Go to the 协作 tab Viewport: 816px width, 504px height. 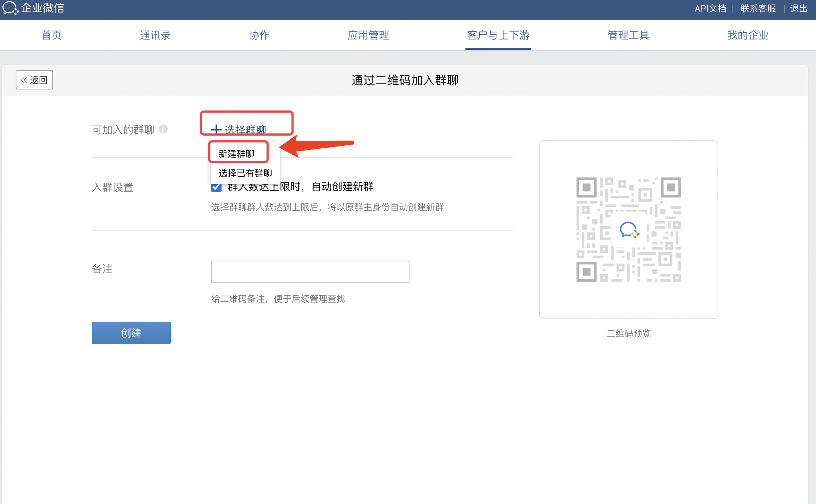259,35
